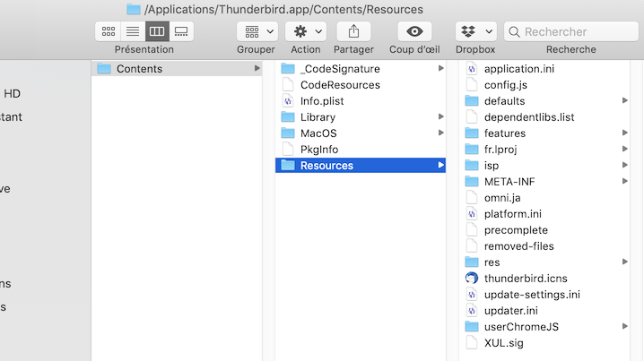Click the update-settings.ini file icon
The width and height of the screenshot is (644, 361).
click(x=472, y=295)
